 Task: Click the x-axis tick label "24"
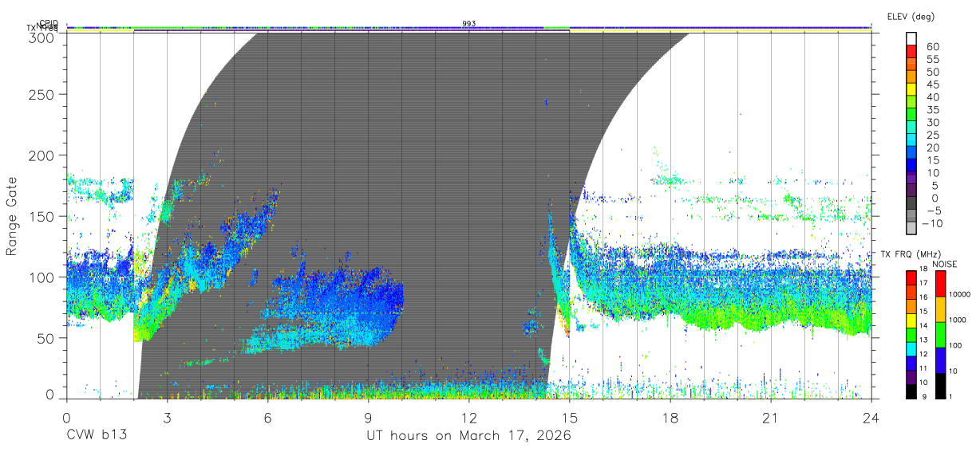tap(871, 418)
